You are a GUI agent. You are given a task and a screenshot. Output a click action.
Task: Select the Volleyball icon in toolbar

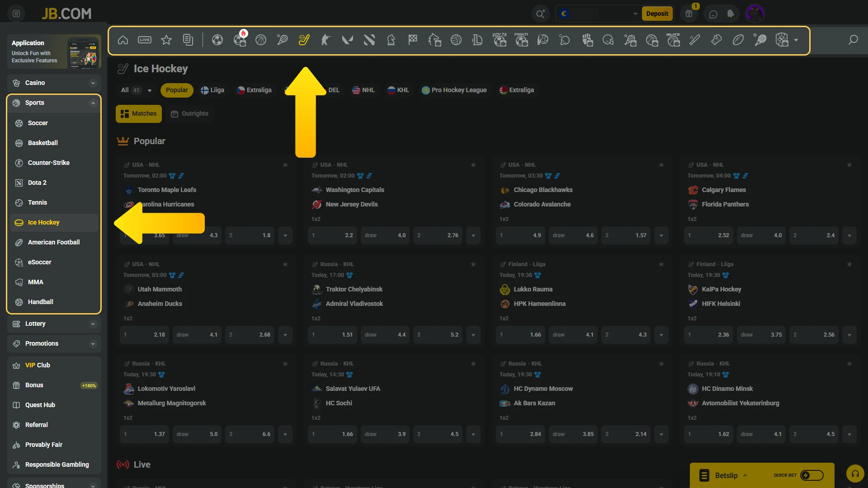456,40
